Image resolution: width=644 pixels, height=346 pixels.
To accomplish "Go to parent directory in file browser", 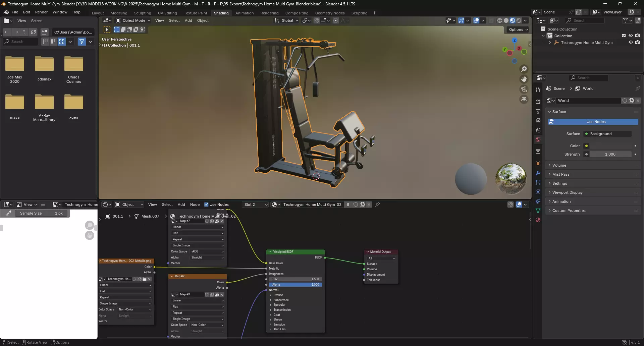I will pos(24,32).
